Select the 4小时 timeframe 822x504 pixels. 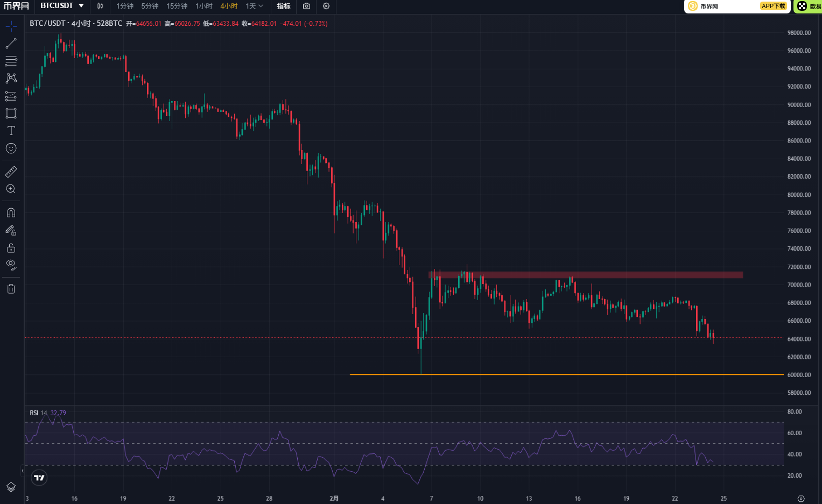pyautogui.click(x=229, y=6)
